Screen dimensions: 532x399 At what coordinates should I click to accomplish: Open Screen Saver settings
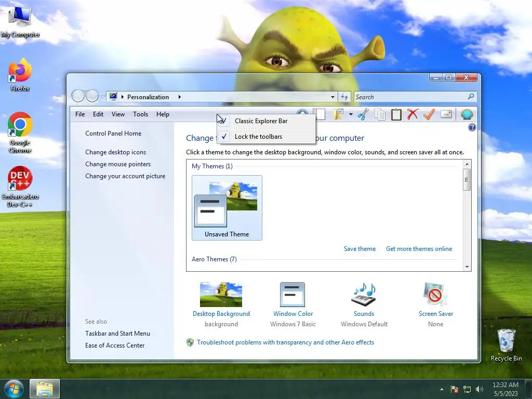point(436,304)
